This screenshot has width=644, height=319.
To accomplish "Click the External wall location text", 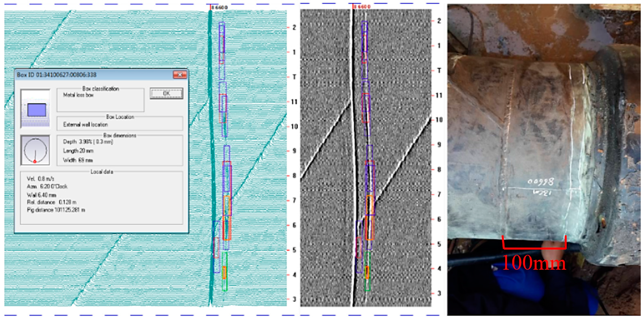I will (x=85, y=125).
